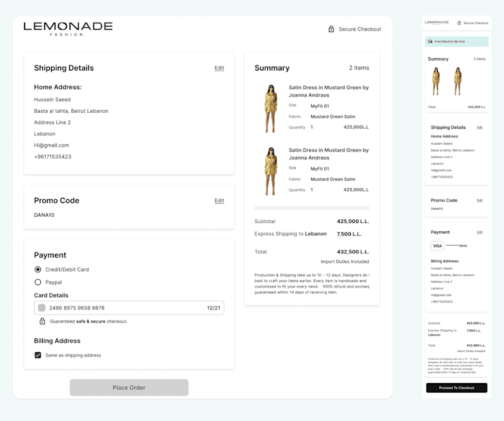Click the Free Returns Service truck icon
504x421 pixels.
(430, 42)
